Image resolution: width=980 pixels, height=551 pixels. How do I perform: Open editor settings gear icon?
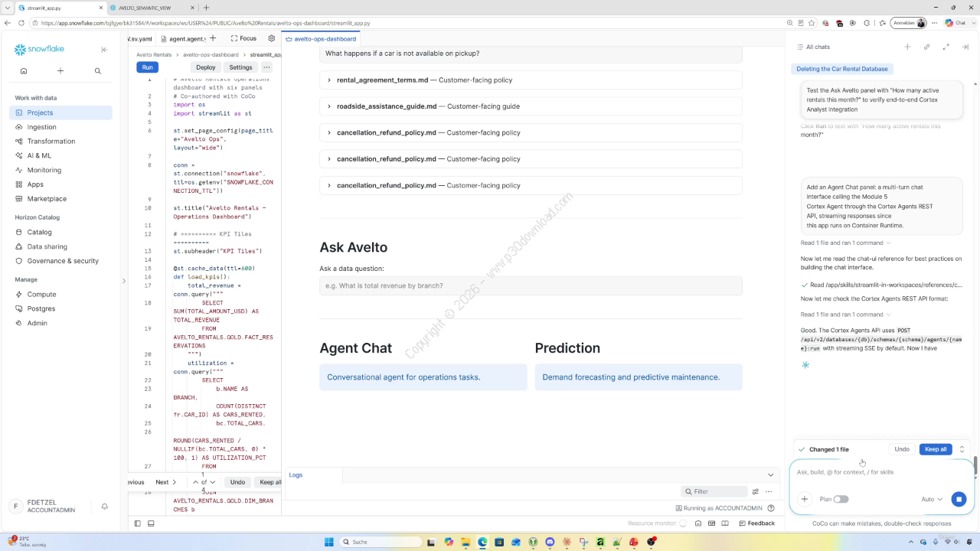point(271,38)
